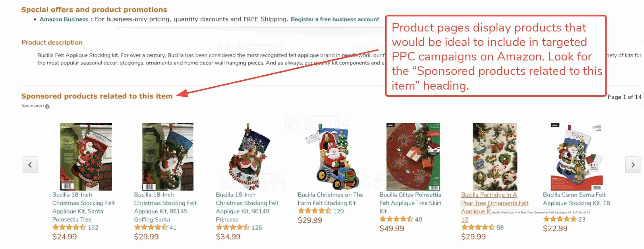The height and width of the screenshot is (249, 644).
Task: Click the $49.99 tree skirt price
Action: point(392,228)
